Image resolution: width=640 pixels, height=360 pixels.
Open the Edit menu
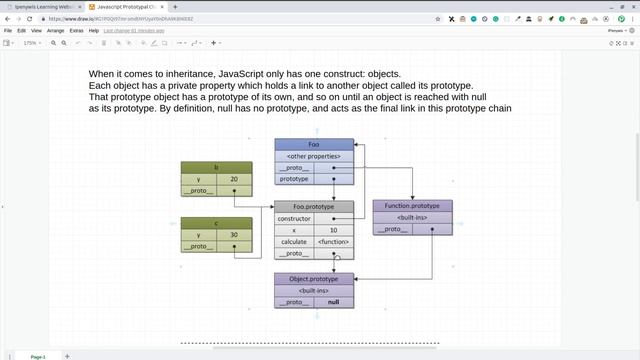pos(21,31)
